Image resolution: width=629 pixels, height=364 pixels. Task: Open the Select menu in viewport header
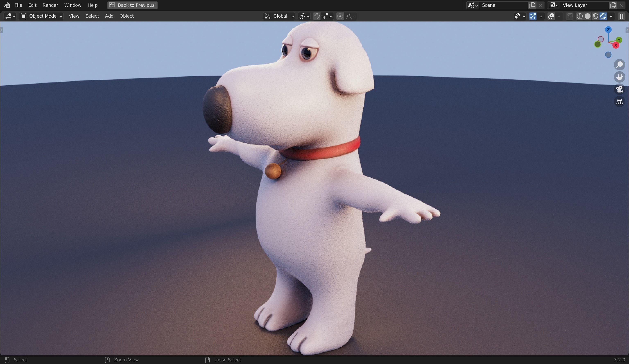click(92, 16)
